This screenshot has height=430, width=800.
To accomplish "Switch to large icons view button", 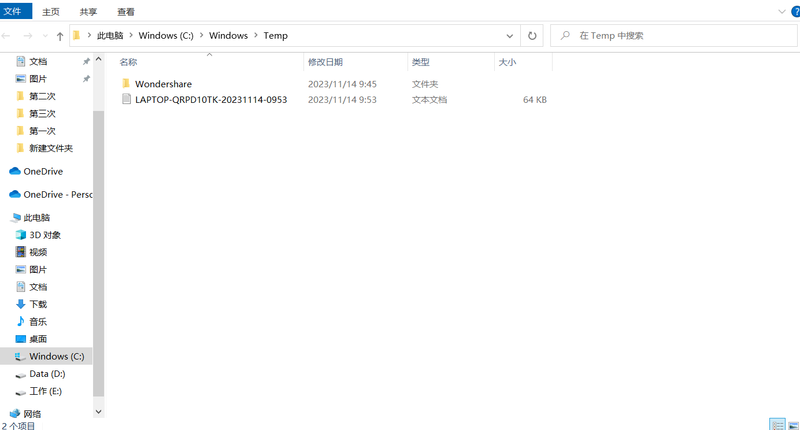I will [x=791, y=424].
